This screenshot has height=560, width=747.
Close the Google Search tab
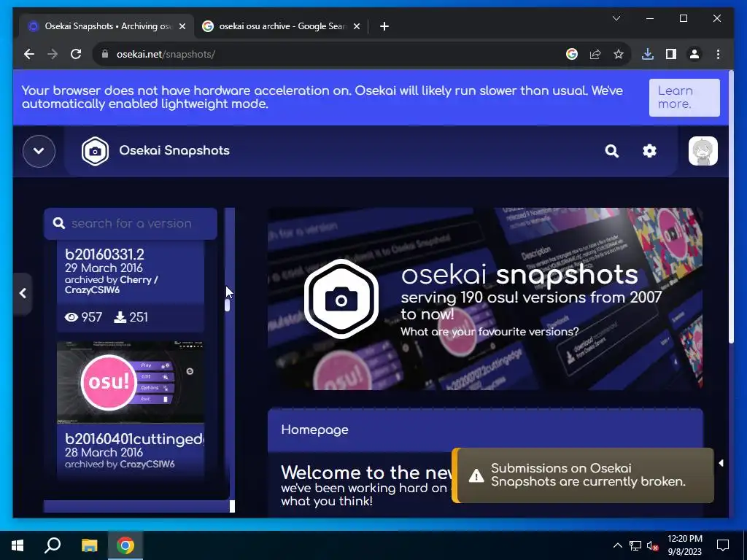[356, 27]
